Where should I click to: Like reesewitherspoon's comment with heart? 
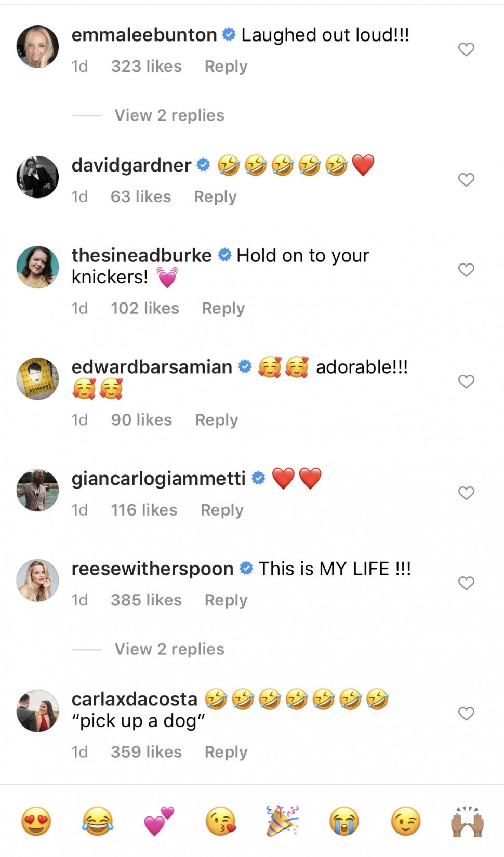click(466, 583)
